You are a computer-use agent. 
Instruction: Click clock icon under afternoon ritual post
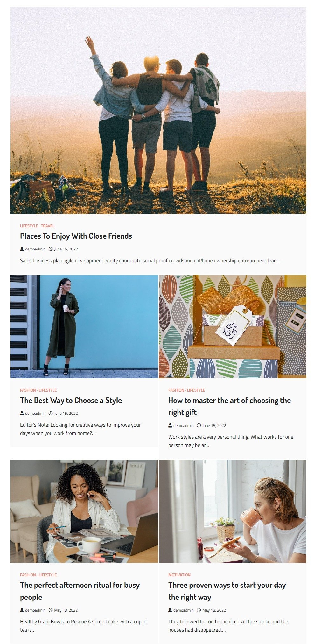pyautogui.click(x=50, y=610)
